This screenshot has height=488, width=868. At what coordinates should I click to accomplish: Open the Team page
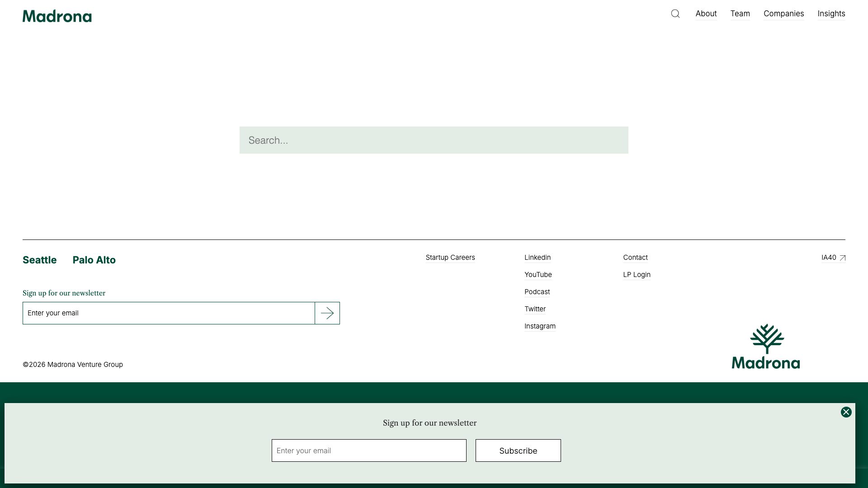(x=740, y=14)
